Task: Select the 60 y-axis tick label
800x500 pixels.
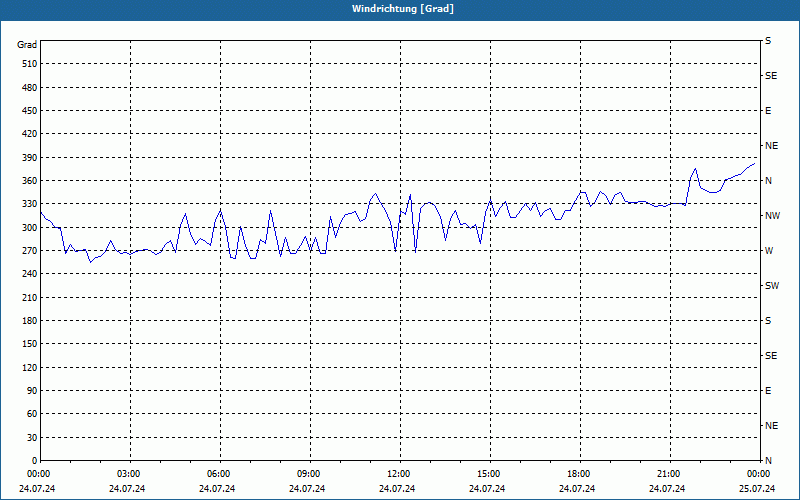Action: click(x=32, y=414)
